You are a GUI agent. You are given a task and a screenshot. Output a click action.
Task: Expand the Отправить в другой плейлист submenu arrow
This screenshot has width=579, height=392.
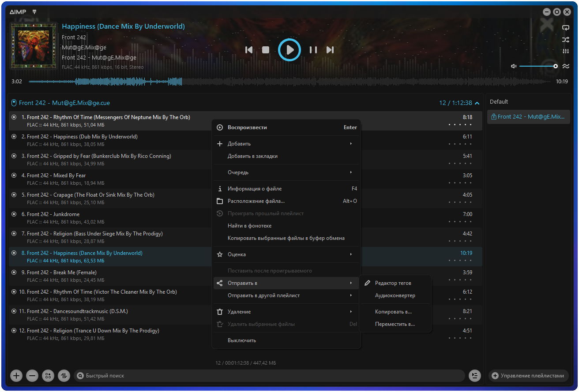point(351,295)
